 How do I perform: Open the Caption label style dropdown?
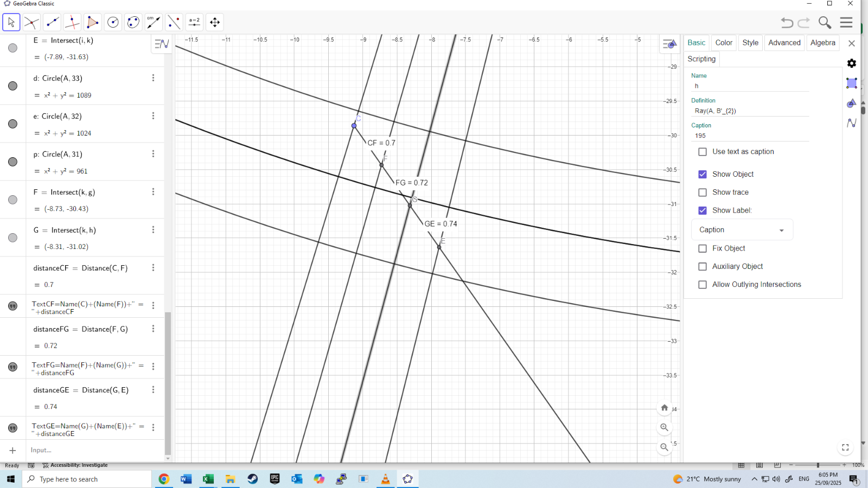(742, 230)
